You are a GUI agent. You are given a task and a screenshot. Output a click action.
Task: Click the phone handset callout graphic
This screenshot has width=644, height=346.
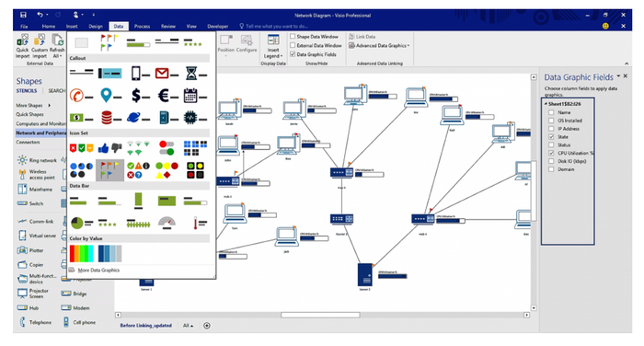point(81,96)
